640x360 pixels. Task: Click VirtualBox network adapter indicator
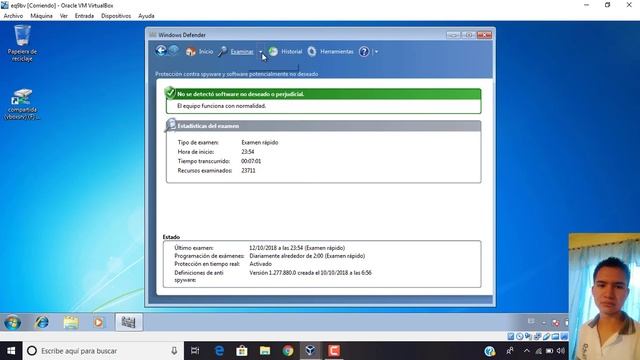click(537, 336)
